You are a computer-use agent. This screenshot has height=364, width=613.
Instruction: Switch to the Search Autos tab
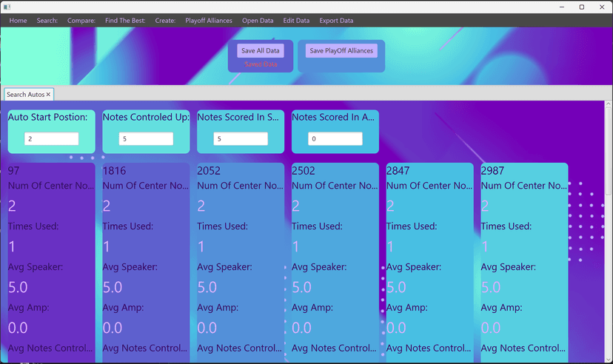coord(25,95)
